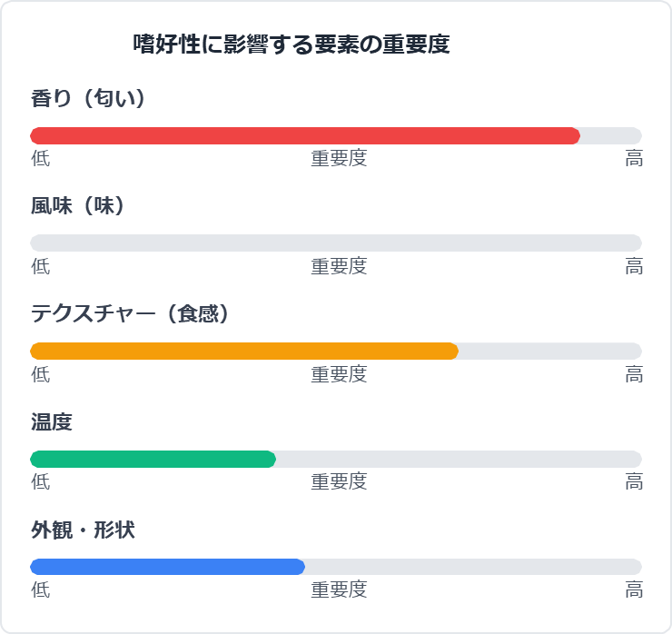Viewport: 672px width, 634px height.
Task: Select the 外観・形状 heading label
Action: tap(83, 530)
